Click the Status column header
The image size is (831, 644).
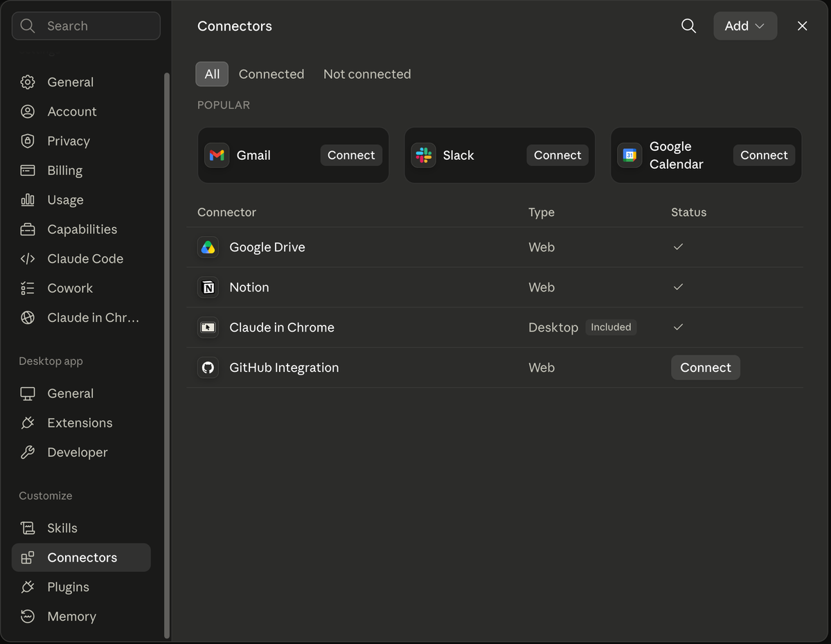pyautogui.click(x=688, y=213)
